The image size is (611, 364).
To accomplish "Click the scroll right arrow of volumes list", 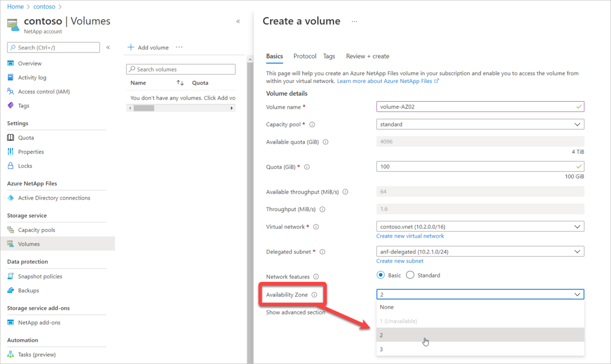I will click(x=232, y=108).
